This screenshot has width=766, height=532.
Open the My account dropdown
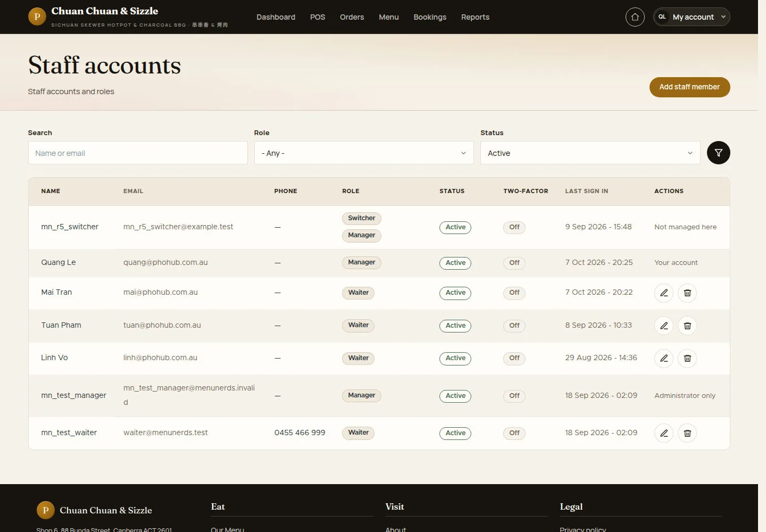(692, 17)
